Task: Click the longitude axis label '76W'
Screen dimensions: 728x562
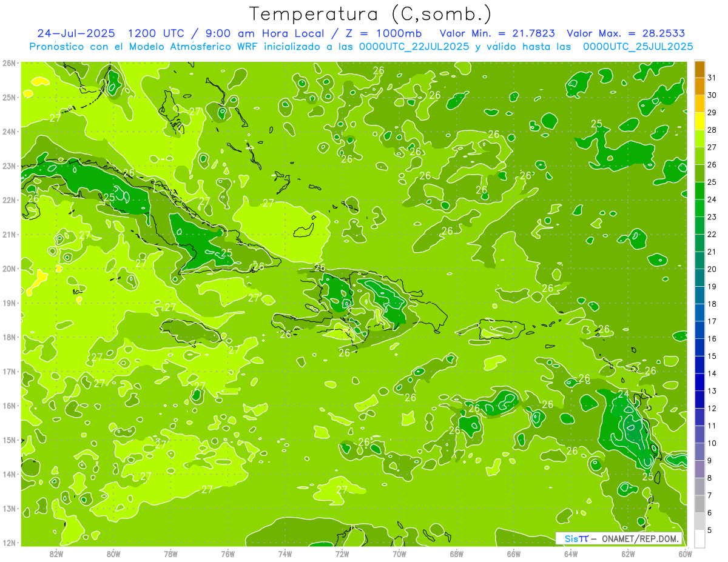Action: 227,554
